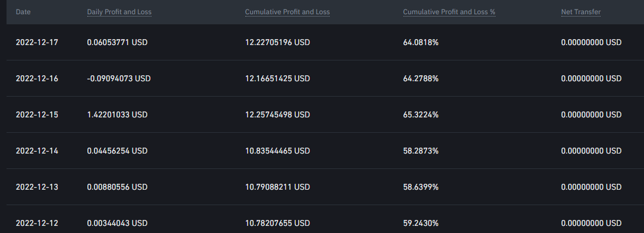The image size is (644, 233).
Task: Select the date 2022-12-14
Action: click(x=37, y=151)
